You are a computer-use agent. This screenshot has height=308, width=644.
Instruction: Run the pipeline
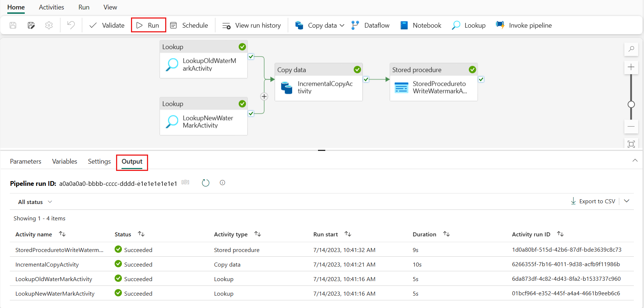148,25
